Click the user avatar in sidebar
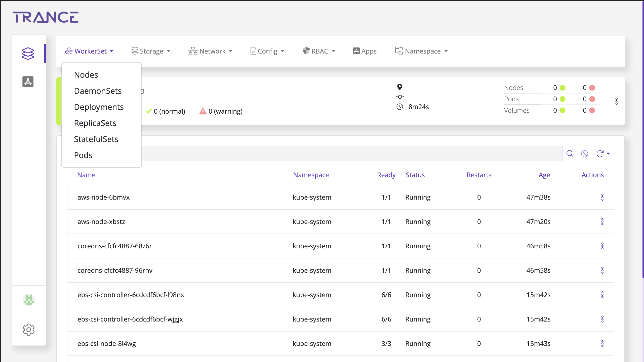The image size is (644, 362). [28, 300]
